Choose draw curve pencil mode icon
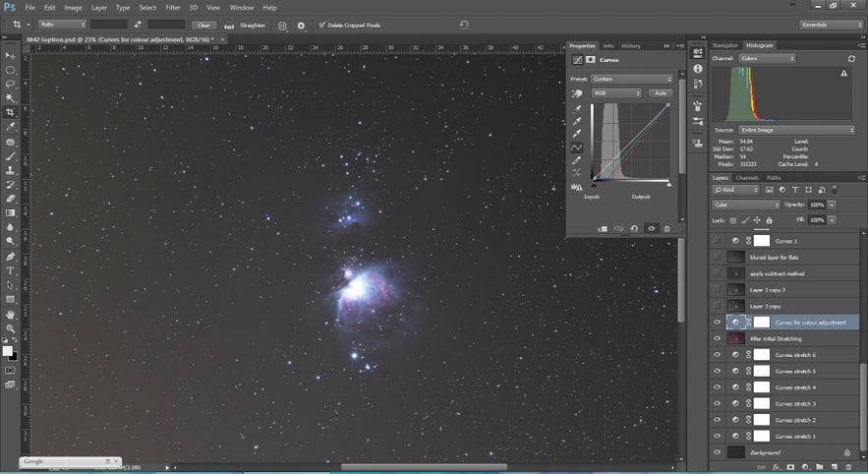 pyautogui.click(x=577, y=160)
